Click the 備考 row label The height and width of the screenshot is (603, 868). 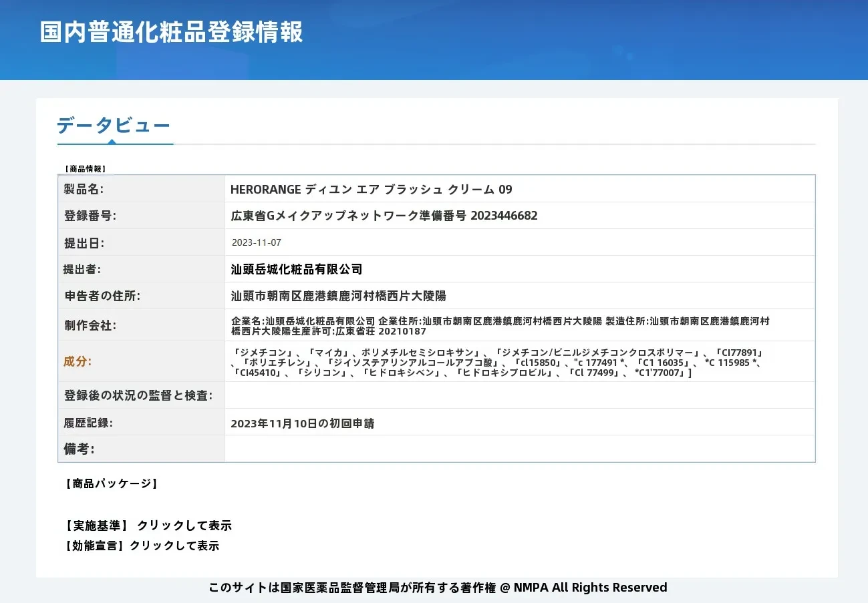coord(80,449)
